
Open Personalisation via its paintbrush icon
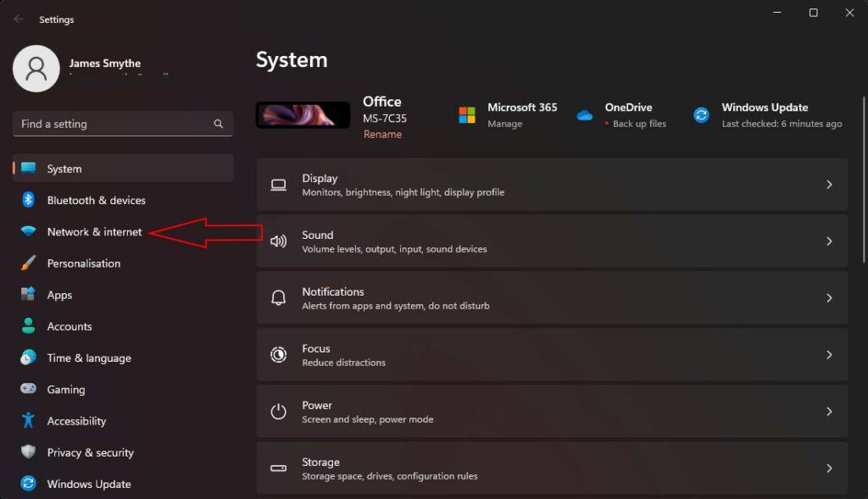tap(28, 263)
